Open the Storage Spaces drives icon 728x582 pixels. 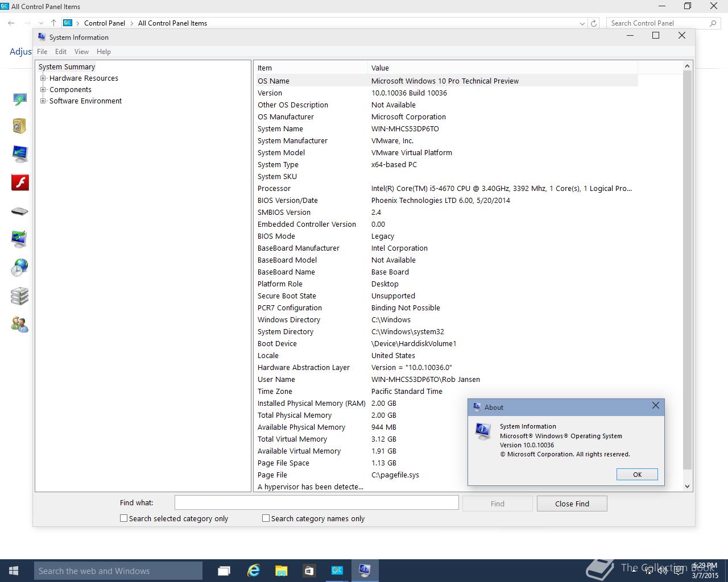[19, 296]
